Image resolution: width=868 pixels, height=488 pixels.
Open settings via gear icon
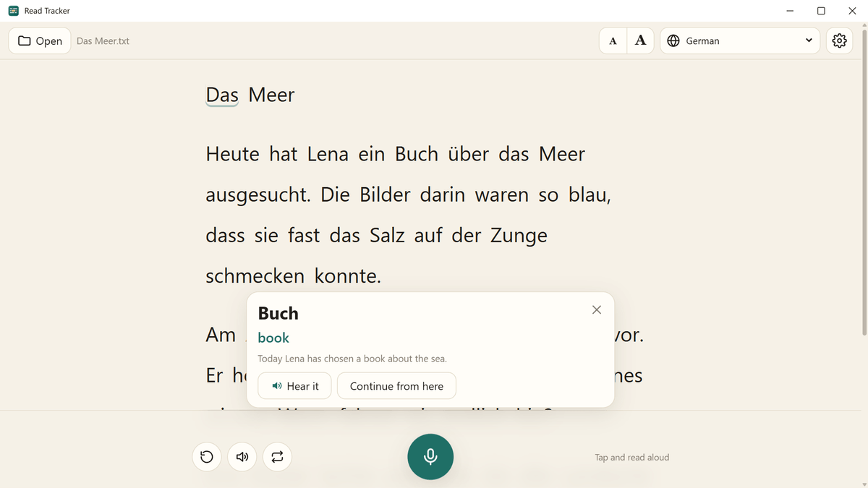click(x=839, y=41)
